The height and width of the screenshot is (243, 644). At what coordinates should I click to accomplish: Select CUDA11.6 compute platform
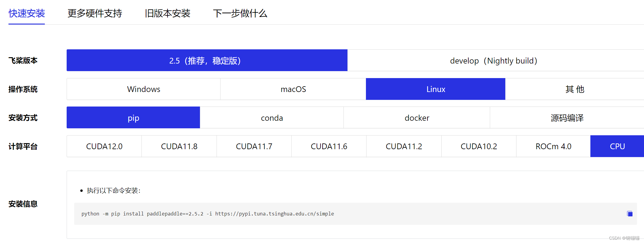click(x=329, y=146)
